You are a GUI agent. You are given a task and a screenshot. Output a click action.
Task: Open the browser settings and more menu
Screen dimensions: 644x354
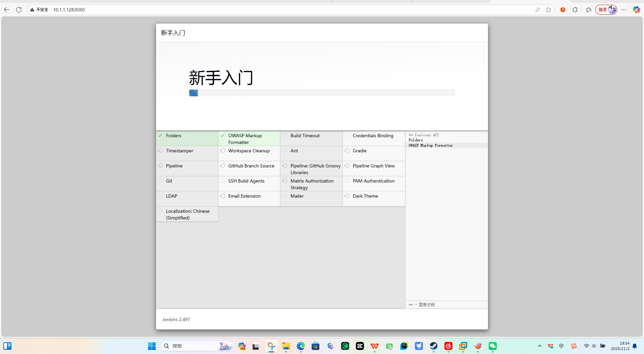[624, 10]
